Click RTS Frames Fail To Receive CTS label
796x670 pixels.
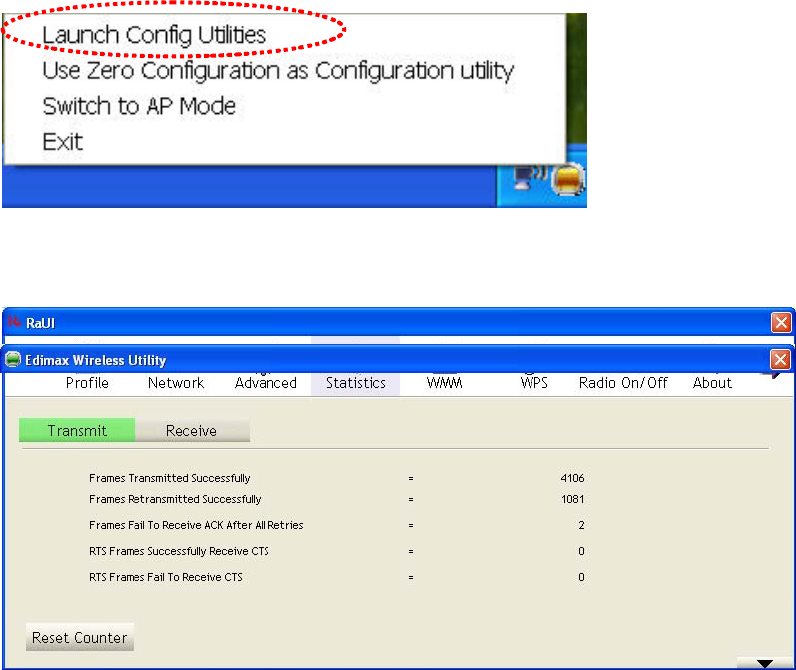click(x=165, y=577)
